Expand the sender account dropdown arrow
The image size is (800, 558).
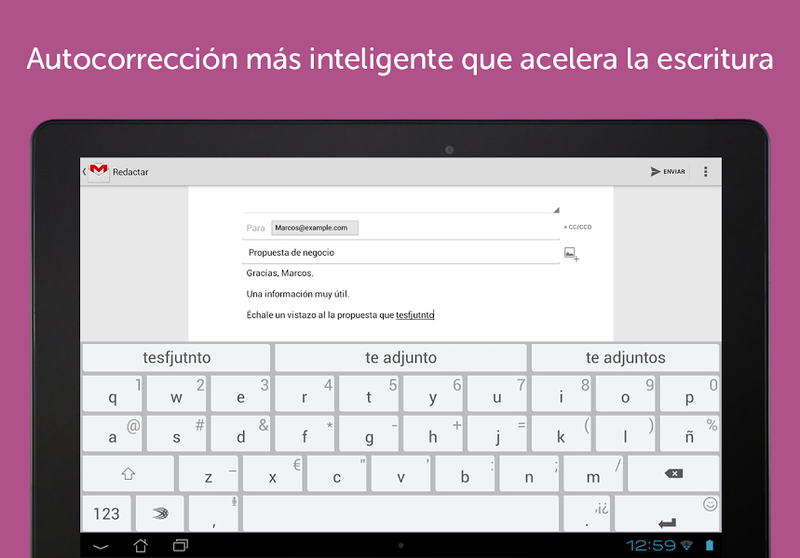pos(556,210)
